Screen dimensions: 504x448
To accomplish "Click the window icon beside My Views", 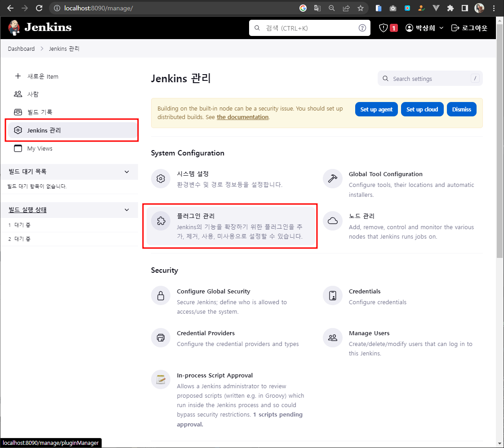I will coord(18,148).
